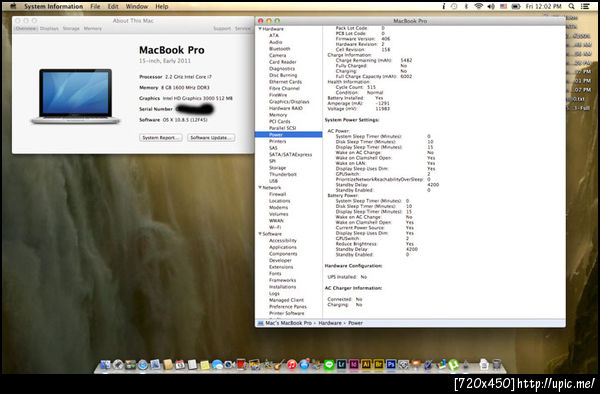Viewport: 600px width, 394px height.
Task: Open the System Information app menu
Action: pos(53,6)
